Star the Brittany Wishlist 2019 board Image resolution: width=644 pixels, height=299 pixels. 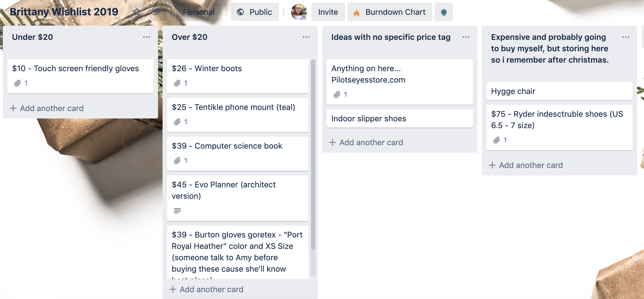137,12
